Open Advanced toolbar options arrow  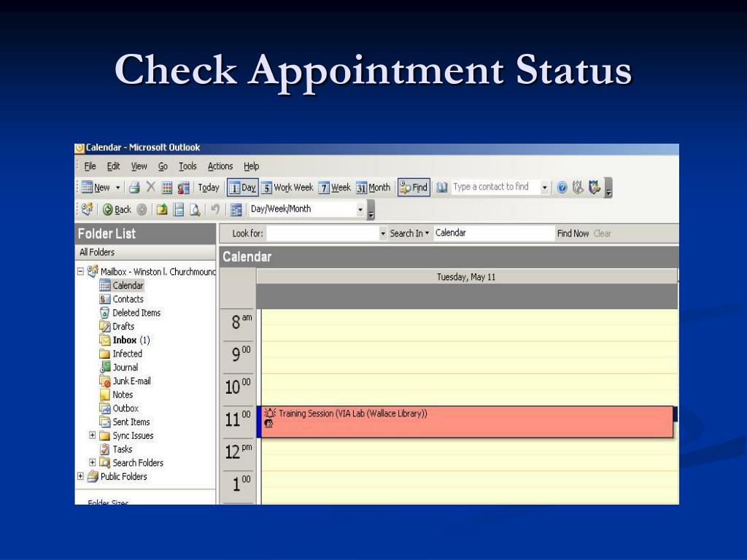pyautogui.click(x=371, y=210)
